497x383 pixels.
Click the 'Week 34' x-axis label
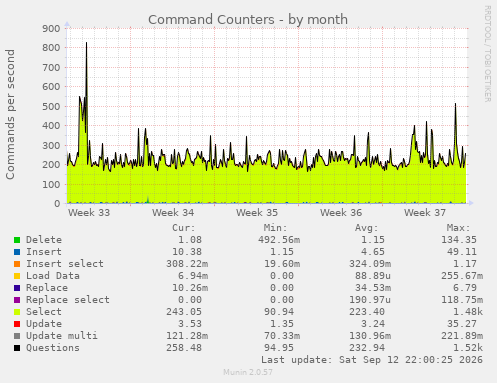click(x=173, y=213)
